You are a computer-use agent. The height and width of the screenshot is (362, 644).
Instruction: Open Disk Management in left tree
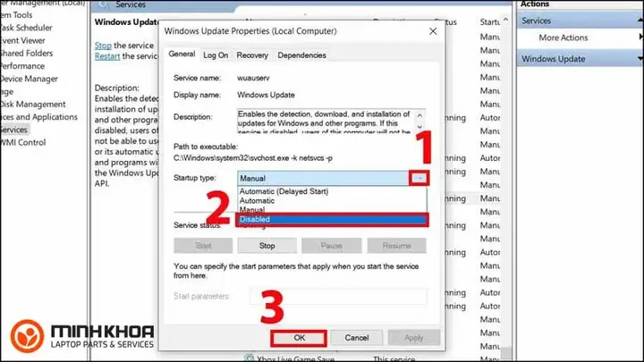pos(33,105)
